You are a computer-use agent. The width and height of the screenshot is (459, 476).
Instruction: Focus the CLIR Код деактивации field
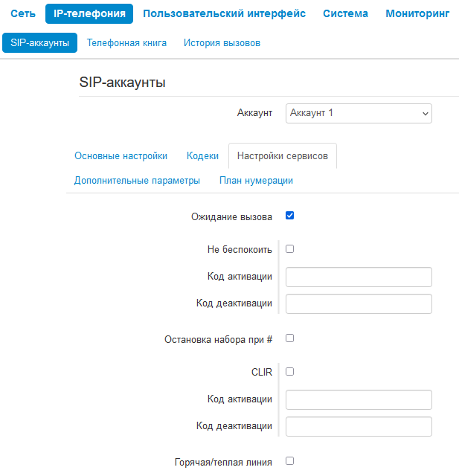359,426
